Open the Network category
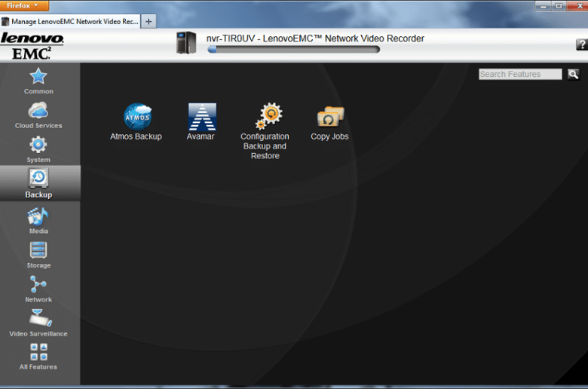Viewport: 588px width, 389px height. [x=38, y=289]
